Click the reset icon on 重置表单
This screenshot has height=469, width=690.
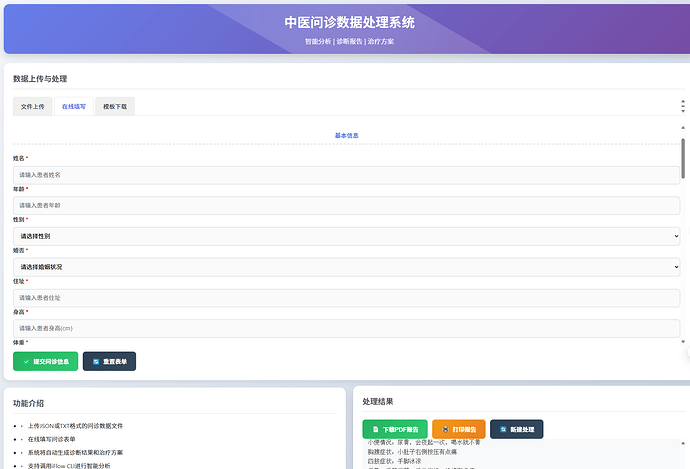pyautogui.click(x=96, y=361)
